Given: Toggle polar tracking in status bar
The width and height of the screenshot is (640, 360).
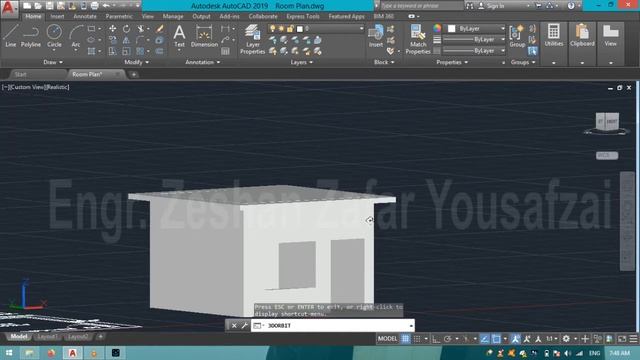Looking at the screenshot, I should [448, 339].
